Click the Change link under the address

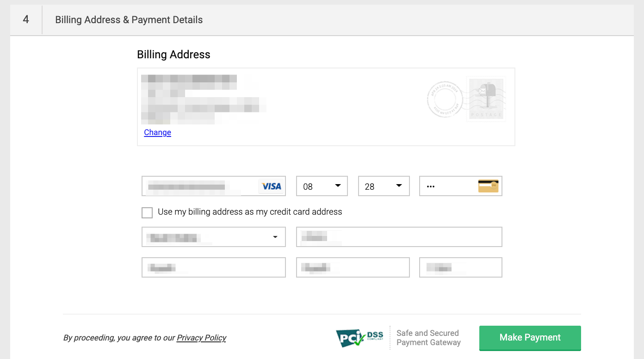tap(157, 132)
